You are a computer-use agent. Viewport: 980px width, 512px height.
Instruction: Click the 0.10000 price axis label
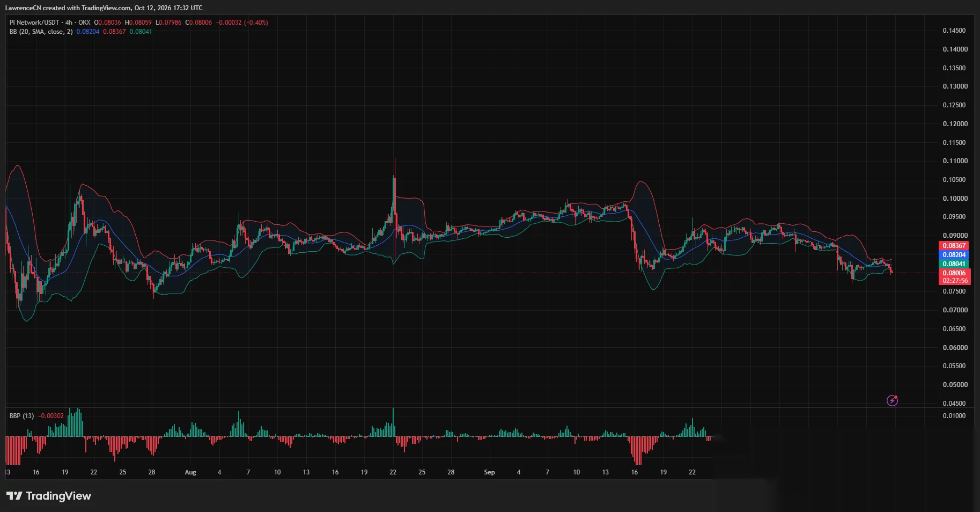click(x=955, y=199)
